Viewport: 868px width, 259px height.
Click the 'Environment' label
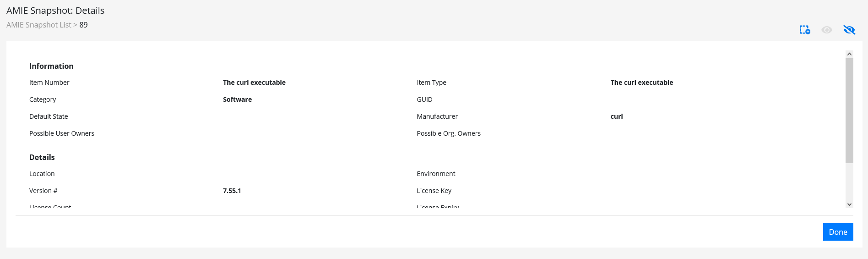point(436,174)
